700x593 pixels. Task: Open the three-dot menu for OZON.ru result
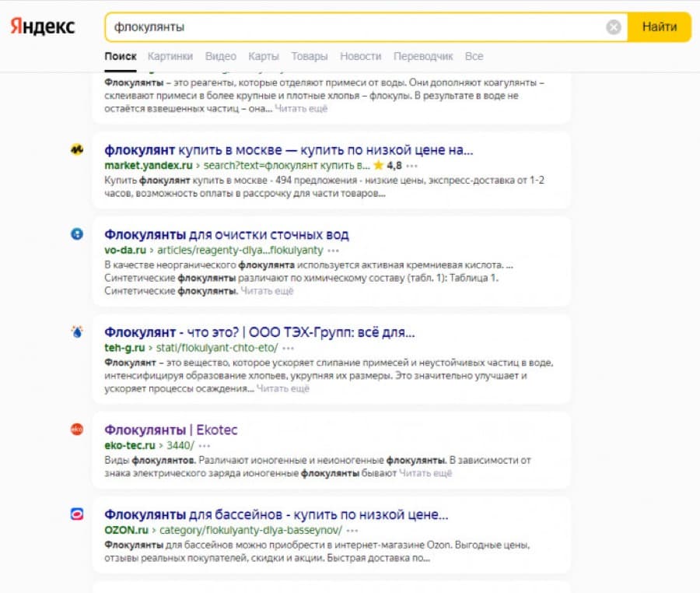pyautogui.click(x=352, y=531)
